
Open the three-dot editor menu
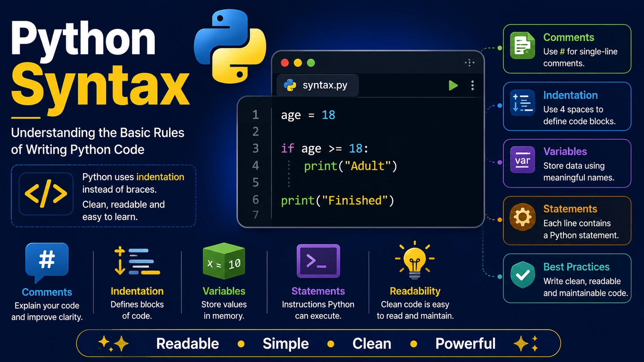coord(472,85)
